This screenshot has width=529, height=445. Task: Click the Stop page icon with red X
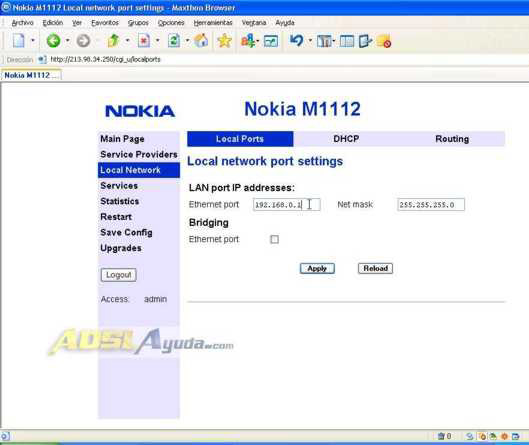tap(144, 41)
